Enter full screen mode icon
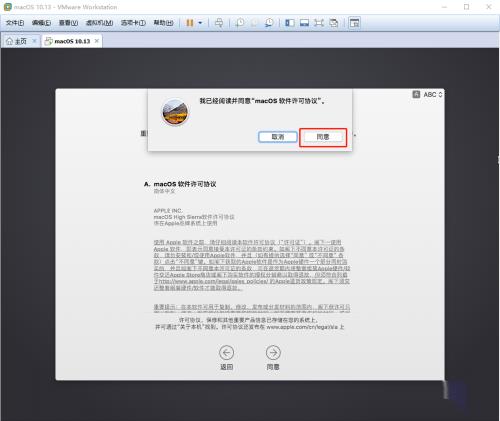Screen dimensions: 500x421 tap(319, 23)
